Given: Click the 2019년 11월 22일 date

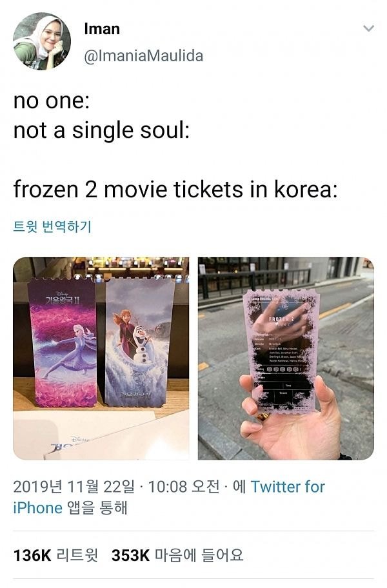Looking at the screenshot, I should tap(74, 487).
